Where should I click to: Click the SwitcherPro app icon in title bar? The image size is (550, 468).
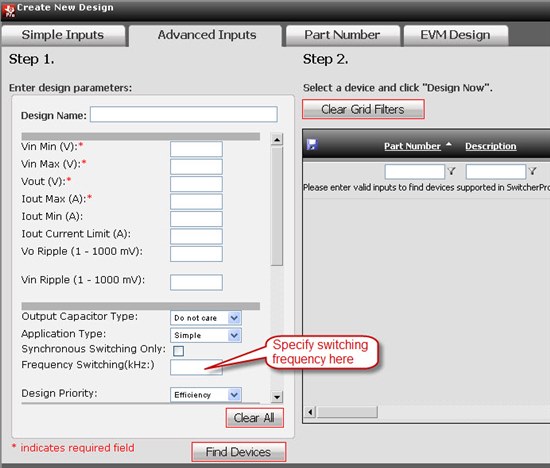point(8,10)
